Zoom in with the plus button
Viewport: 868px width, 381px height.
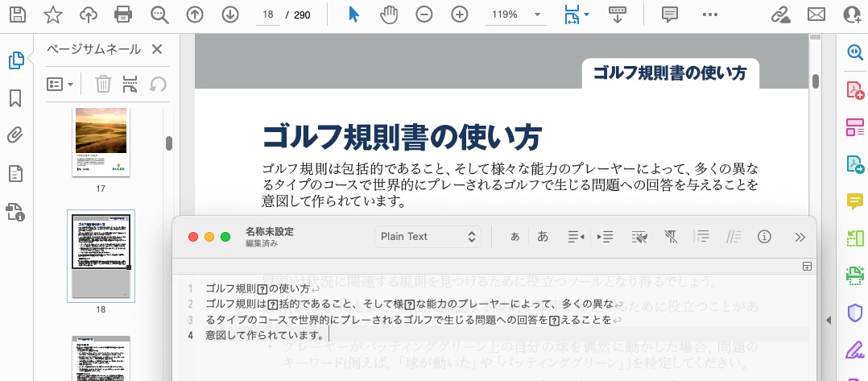pos(460,14)
